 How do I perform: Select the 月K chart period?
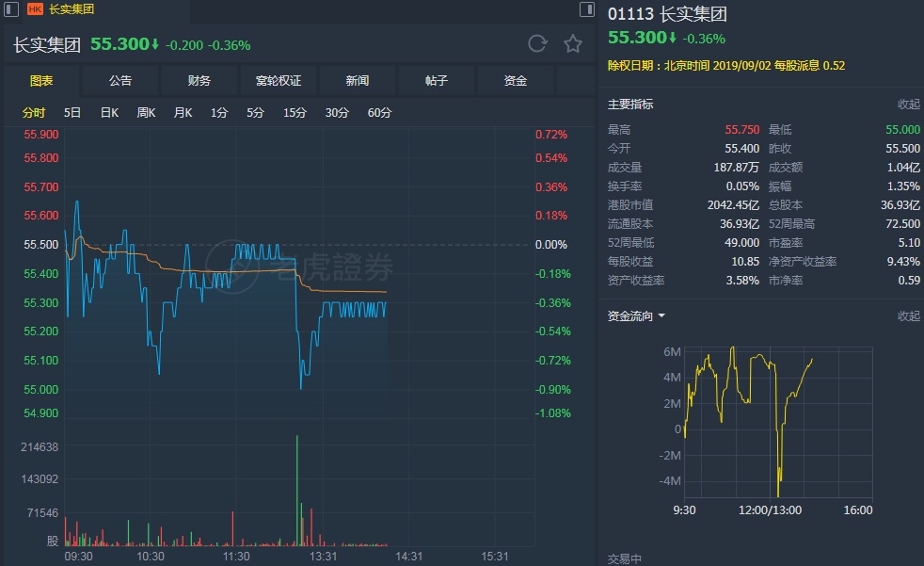[x=183, y=113]
